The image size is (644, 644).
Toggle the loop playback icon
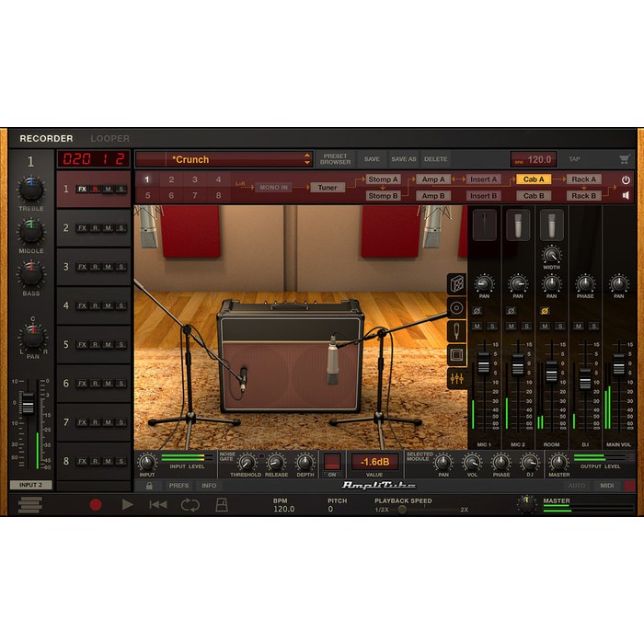[x=190, y=505]
